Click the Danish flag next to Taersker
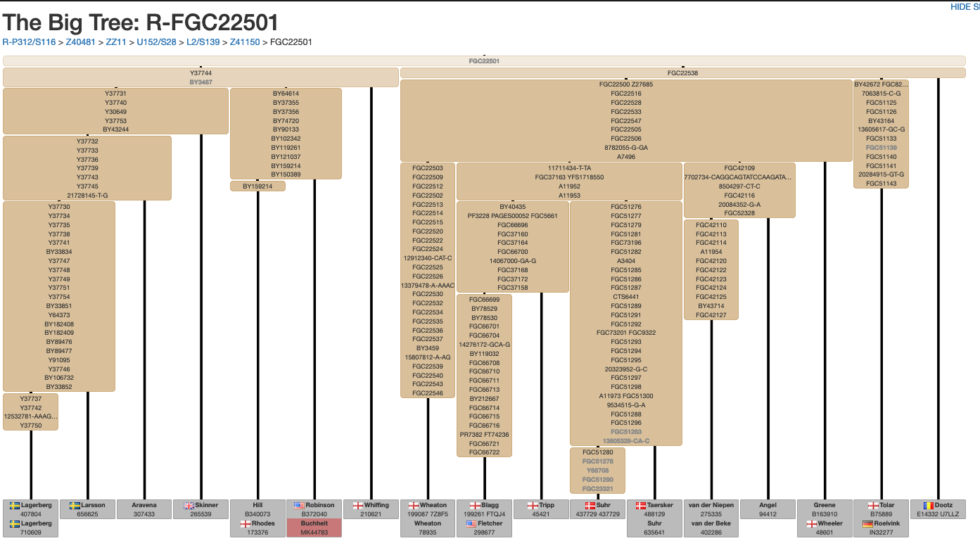The image size is (980, 555). tap(641, 505)
